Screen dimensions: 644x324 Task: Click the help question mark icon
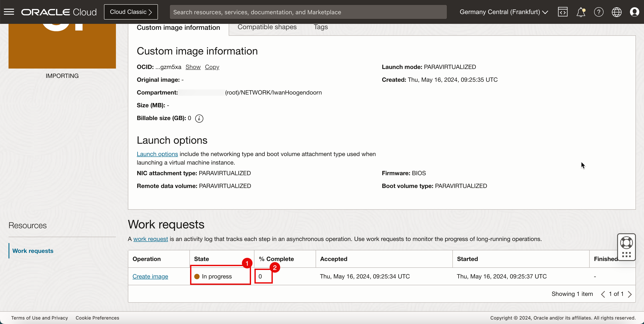[598, 11]
